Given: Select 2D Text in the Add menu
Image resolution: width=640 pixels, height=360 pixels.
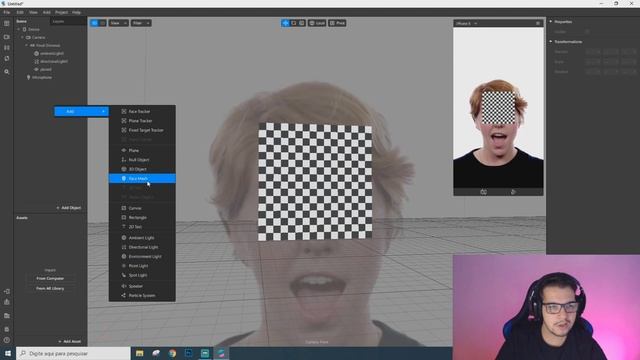Looking at the screenshot, I should pos(142,227).
